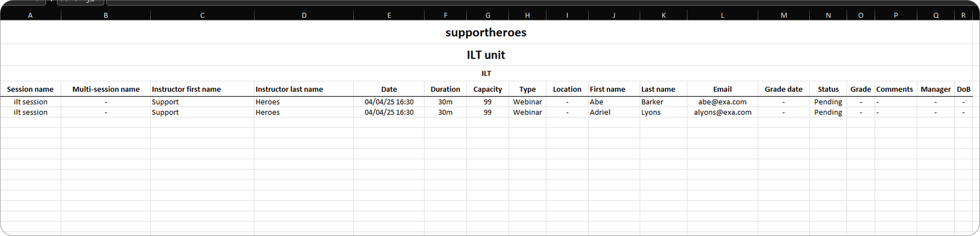This screenshot has height=236, width=980.
Task: Click the 'Location' header cell
Action: (567, 89)
